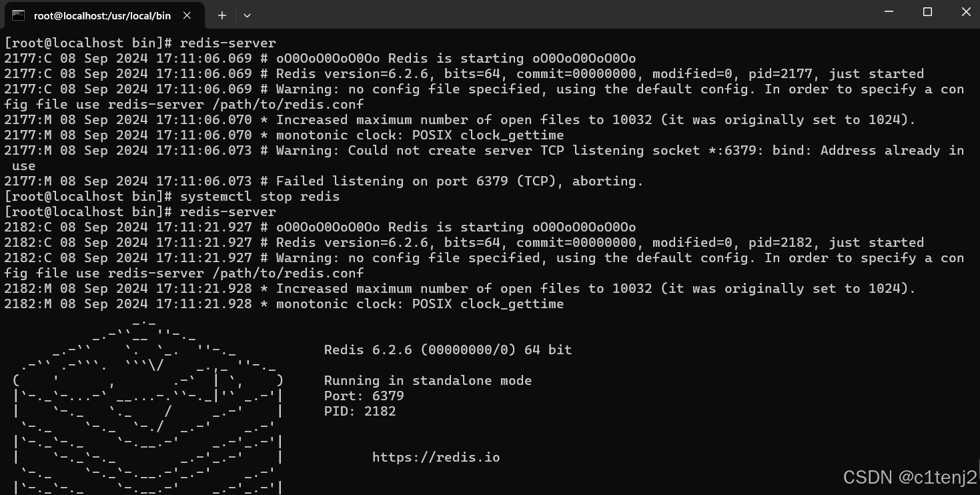Open a new terminal tab with the plus button
The image size is (980, 495).
pos(221,15)
